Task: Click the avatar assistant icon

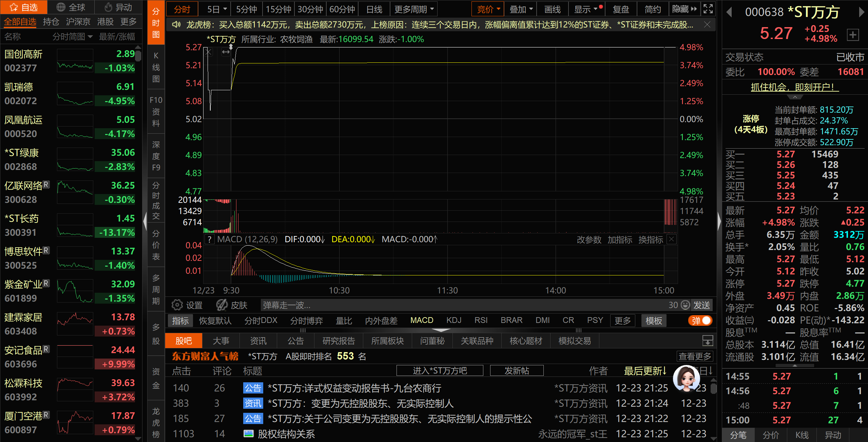Action: tap(686, 378)
